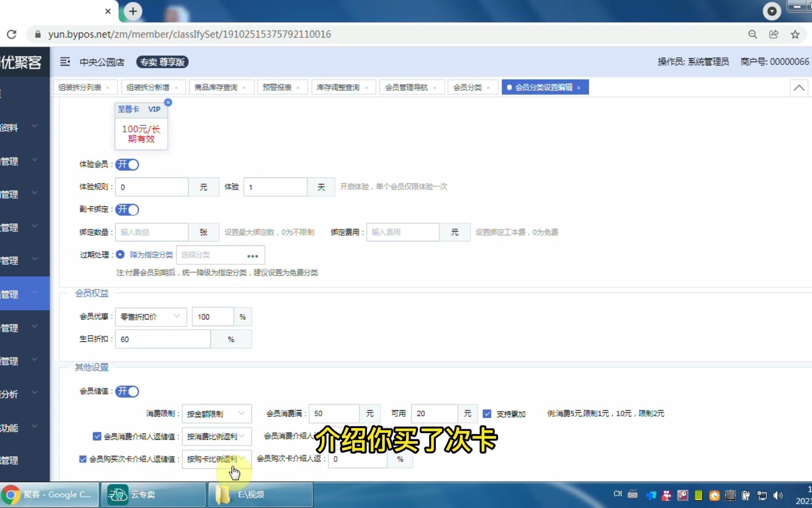Open the browser zoom magnifier icon
Viewport: 812px width, 508px height.
(x=752, y=34)
